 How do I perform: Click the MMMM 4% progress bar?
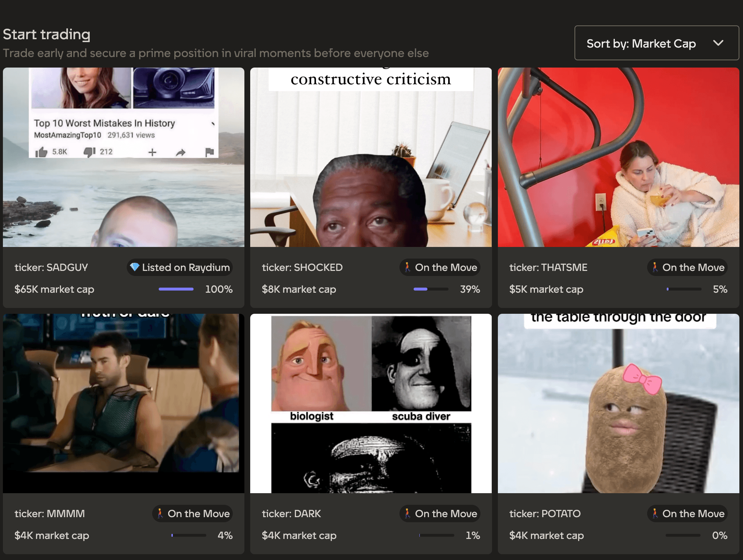pos(189,535)
